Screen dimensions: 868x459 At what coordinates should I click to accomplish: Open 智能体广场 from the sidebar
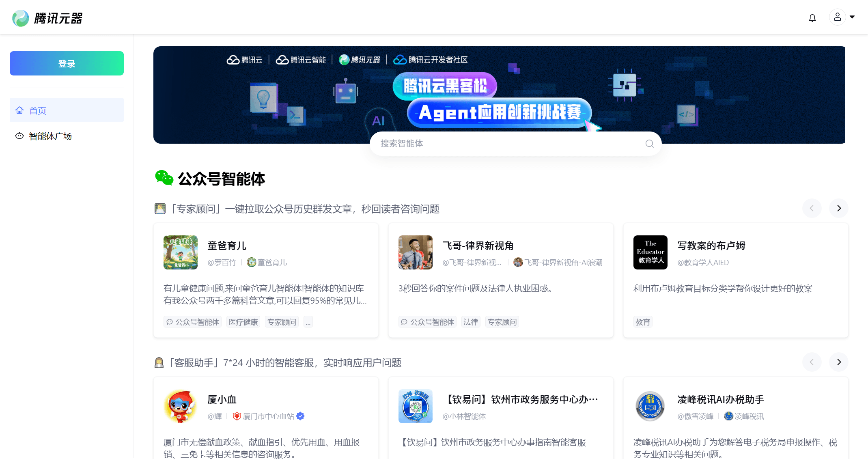[x=50, y=136]
